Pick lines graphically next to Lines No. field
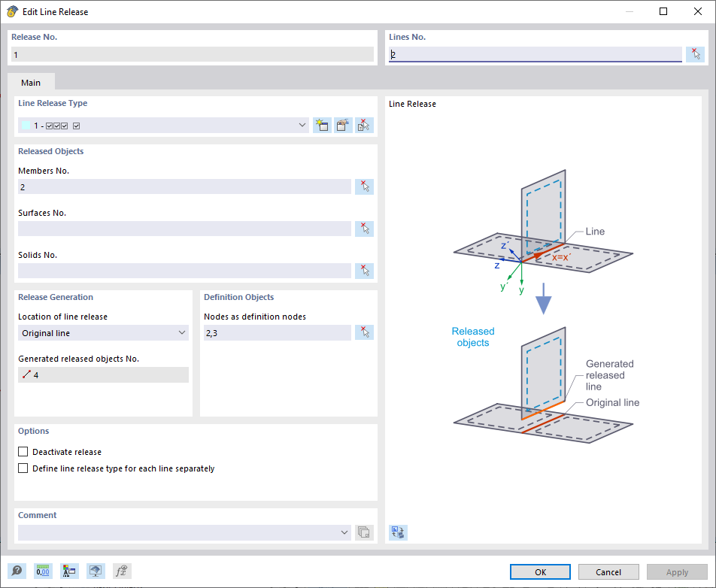Screen dimensions: 716x588 click(696, 53)
